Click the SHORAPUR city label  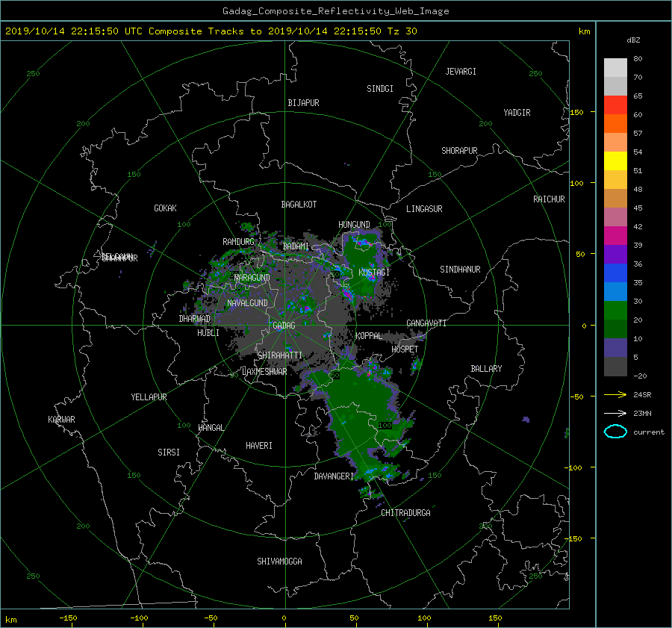[x=459, y=151]
